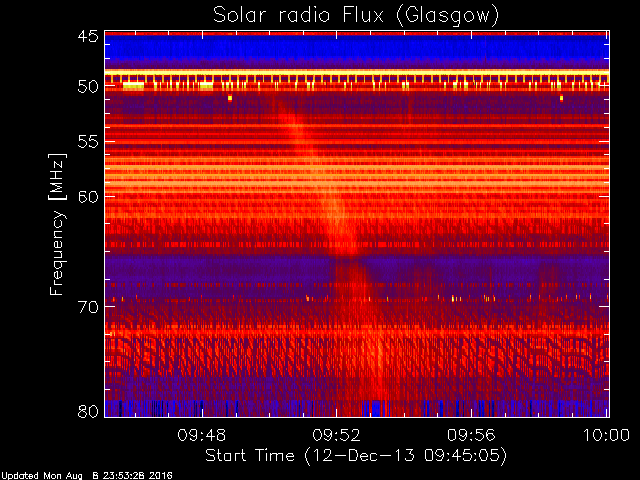The image size is (640, 480).
Task: Click the y-axis tick label 55
Action: (88, 142)
